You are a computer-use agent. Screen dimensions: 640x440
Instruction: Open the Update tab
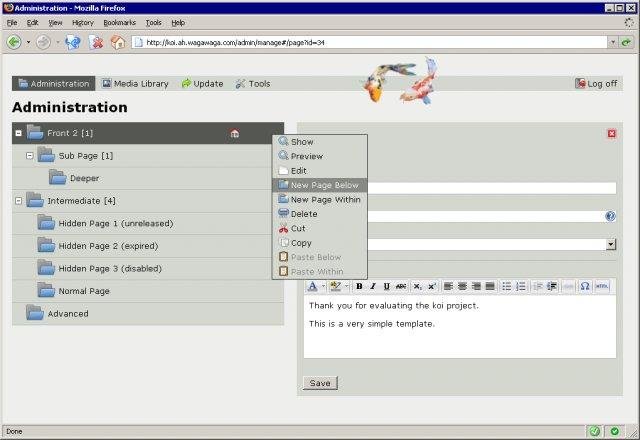pyautogui.click(x=202, y=84)
